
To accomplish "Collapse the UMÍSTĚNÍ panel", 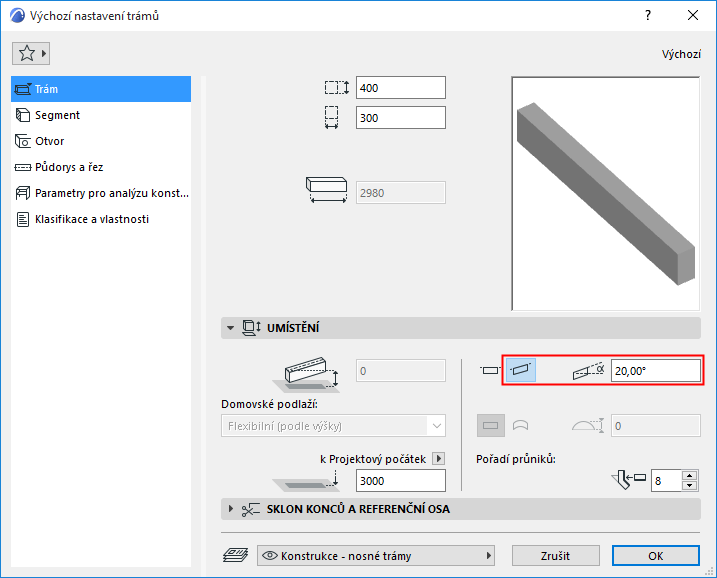I will click(x=230, y=328).
